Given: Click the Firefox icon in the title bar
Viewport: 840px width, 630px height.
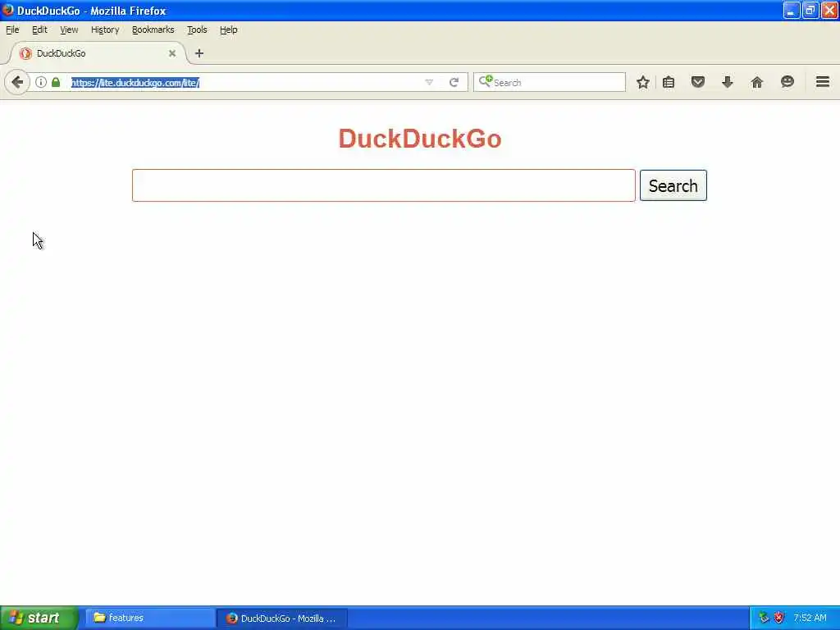Looking at the screenshot, I should (x=7, y=10).
